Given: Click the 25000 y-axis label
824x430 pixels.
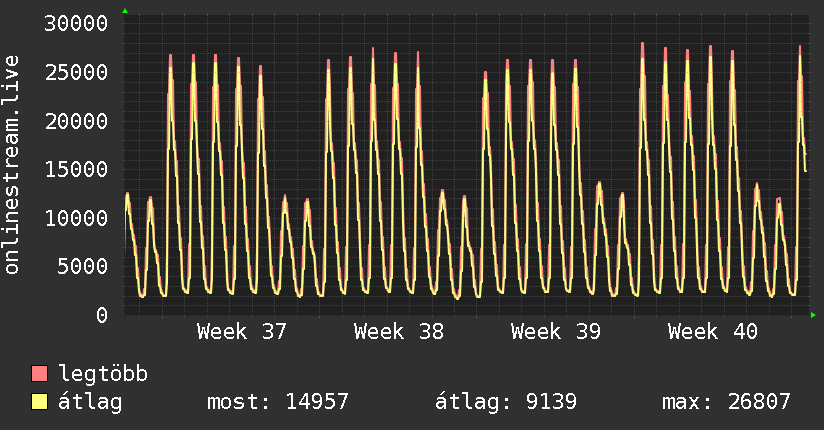Looking at the screenshot, I should [76, 73].
